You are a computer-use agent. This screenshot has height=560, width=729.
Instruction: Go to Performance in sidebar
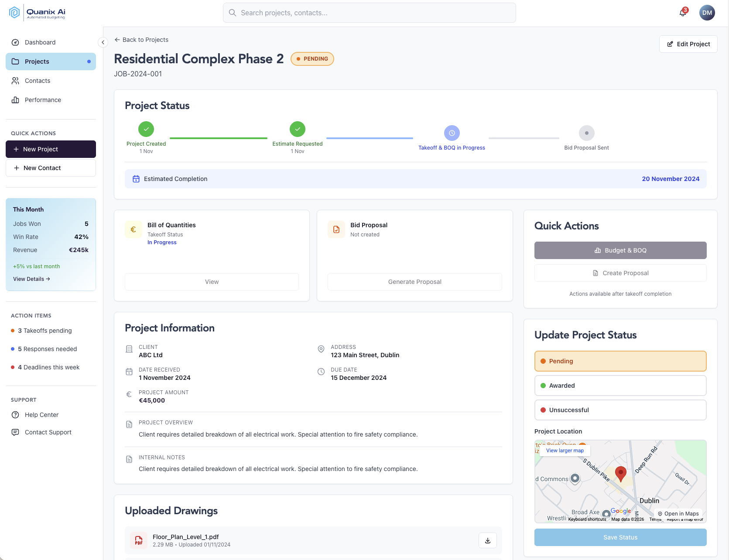(43, 100)
